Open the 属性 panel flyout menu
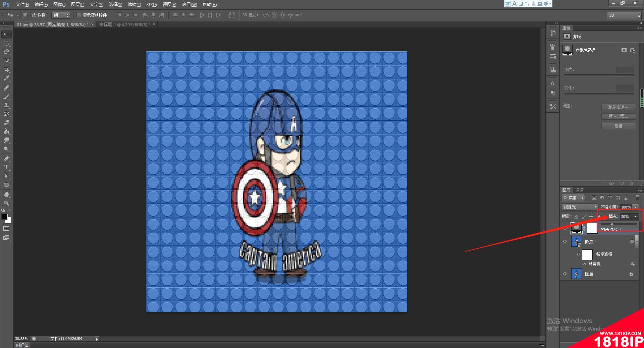Screen dimensions: 644x348 coord(639,28)
